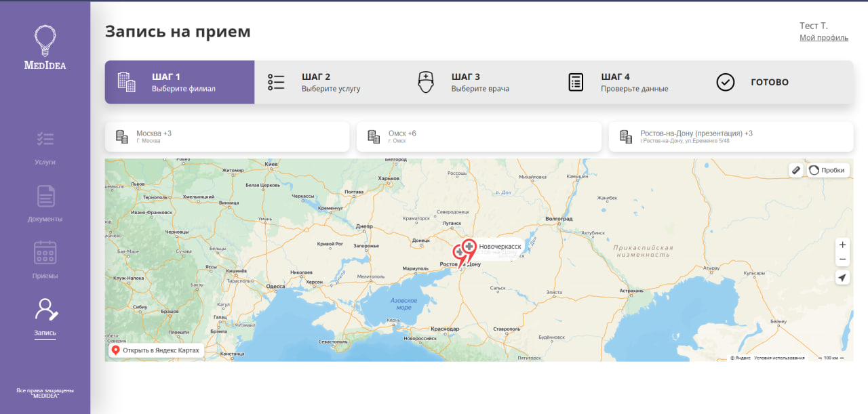The image size is (868, 414).
Task: Open Мой профиль link
Action: pyautogui.click(x=824, y=38)
